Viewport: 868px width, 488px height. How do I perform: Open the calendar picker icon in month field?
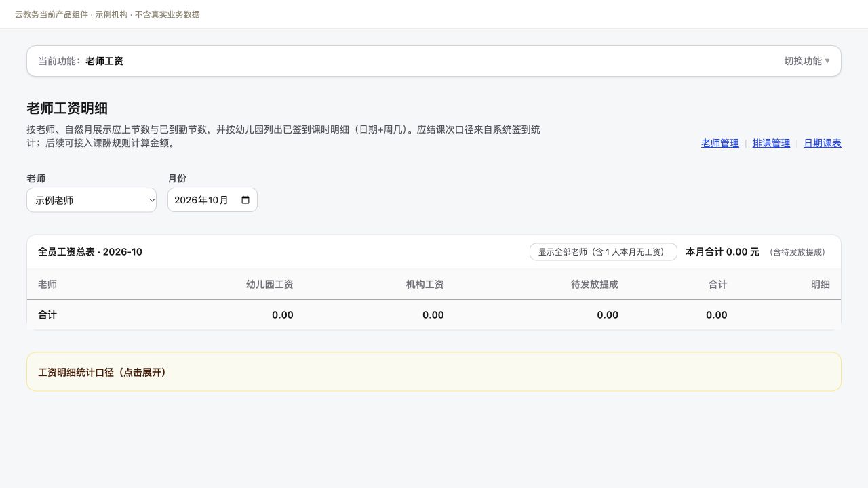pyautogui.click(x=245, y=200)
